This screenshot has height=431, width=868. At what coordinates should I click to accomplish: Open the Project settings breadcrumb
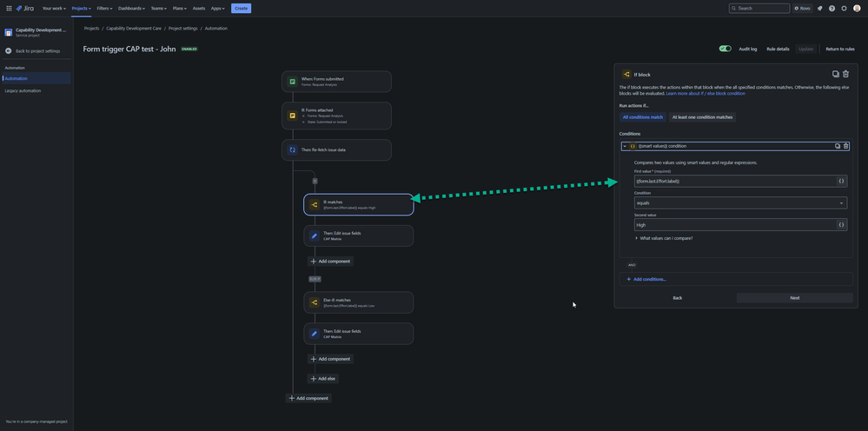click(182, 28)
